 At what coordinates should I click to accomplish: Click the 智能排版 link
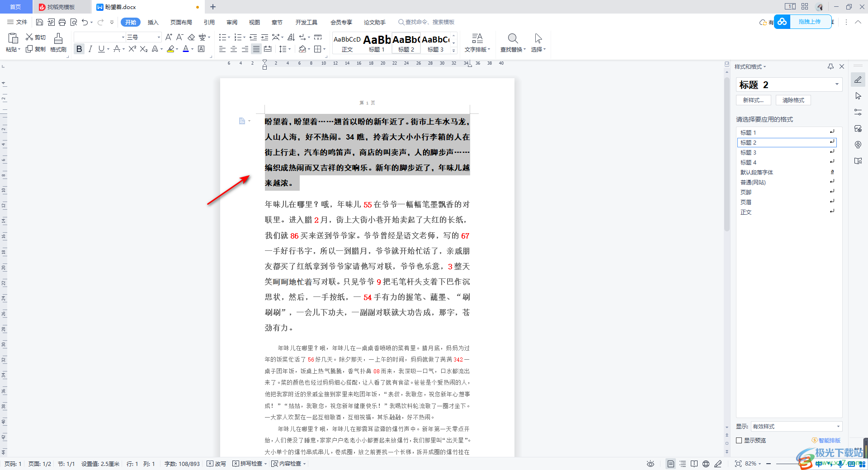(x=826, y=440)
